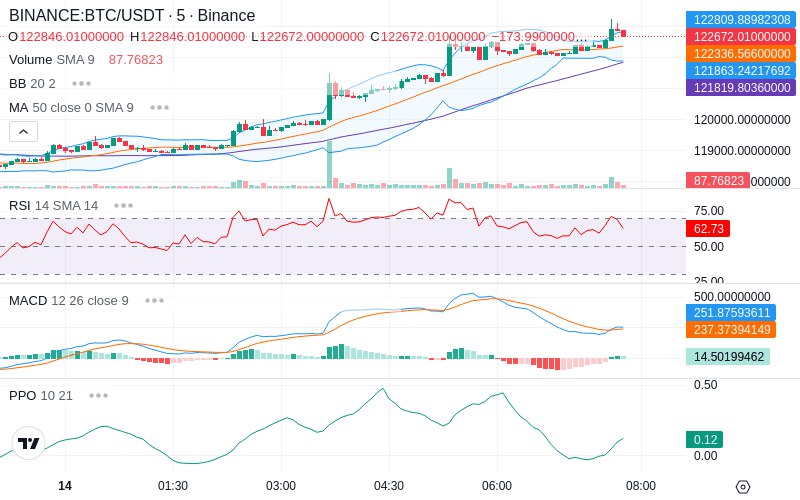Click the RSI 75.00 axis label
This screenshot has width=800, height=500.
pos(709,211)
